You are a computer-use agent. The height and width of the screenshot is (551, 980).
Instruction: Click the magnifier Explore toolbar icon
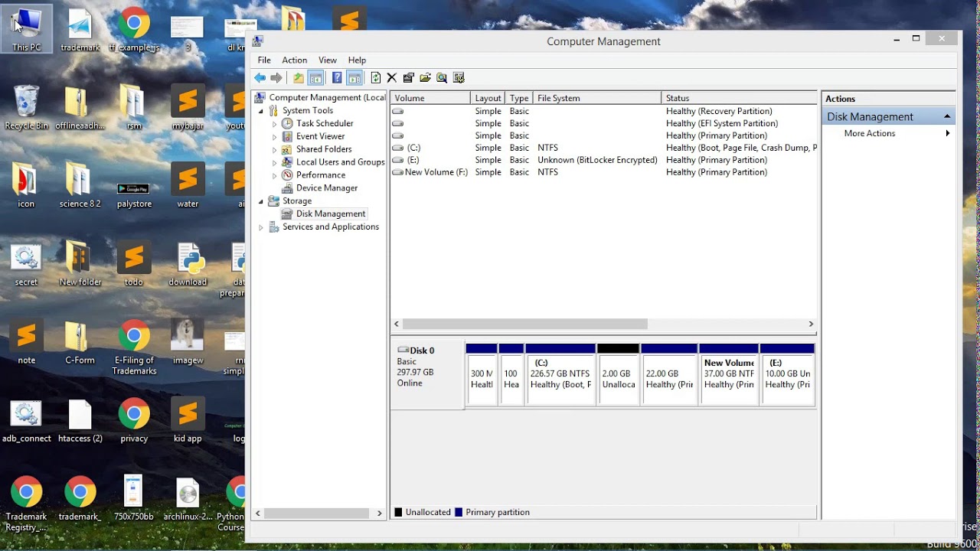(442, 78)
